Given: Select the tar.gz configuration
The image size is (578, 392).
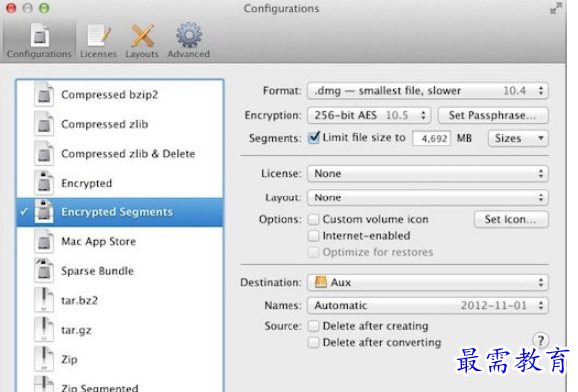Looking at the screenshot, I should pos(120,330).
